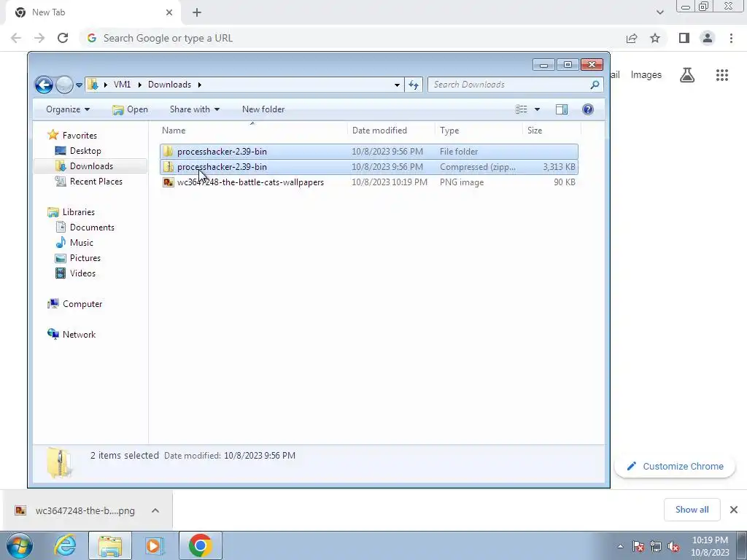The height and width of the screenshot is (560, 747).
Task: Change your view icon button
Action: (x=521, y=109)
